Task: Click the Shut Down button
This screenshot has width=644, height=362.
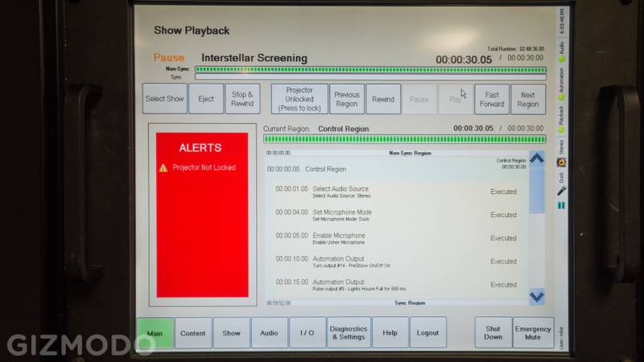Action: pos(493,333)
